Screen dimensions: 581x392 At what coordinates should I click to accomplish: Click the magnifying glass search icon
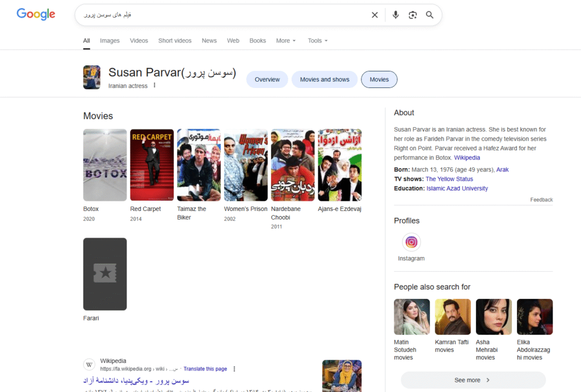coord(430,15)
